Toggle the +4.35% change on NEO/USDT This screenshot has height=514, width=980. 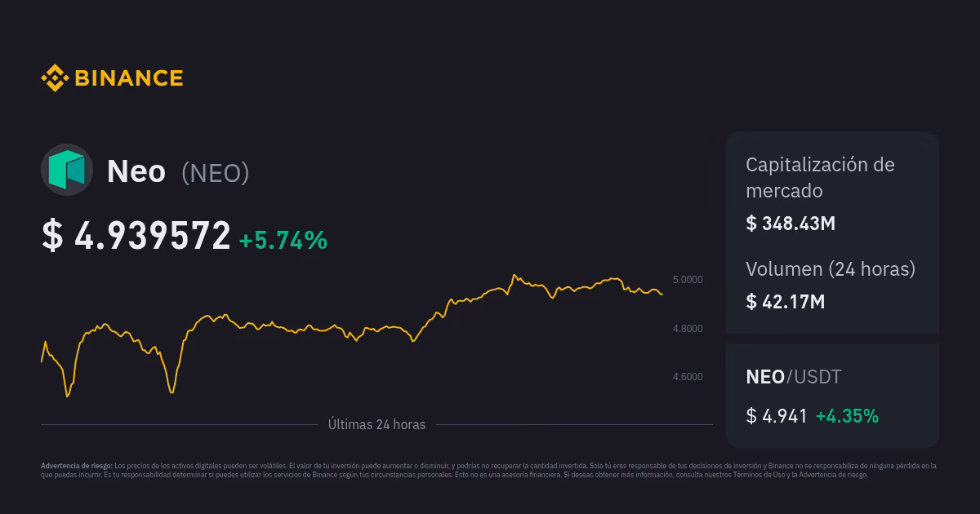848,415
